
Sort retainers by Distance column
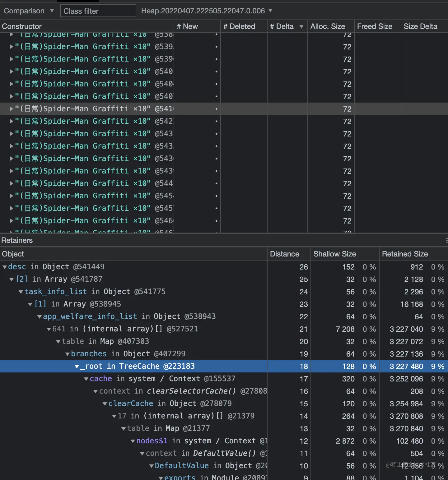(x=284, y=254)
